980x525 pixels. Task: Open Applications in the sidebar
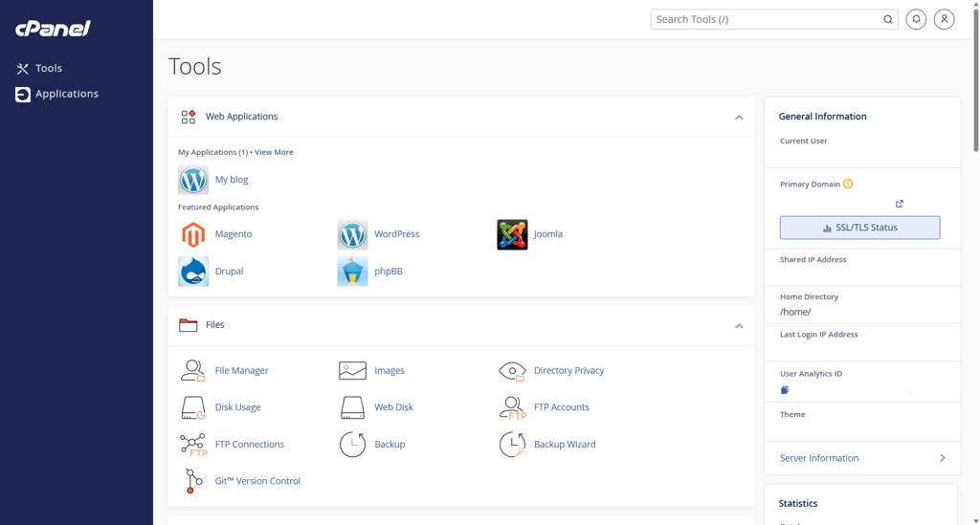(x=56, y=94)
